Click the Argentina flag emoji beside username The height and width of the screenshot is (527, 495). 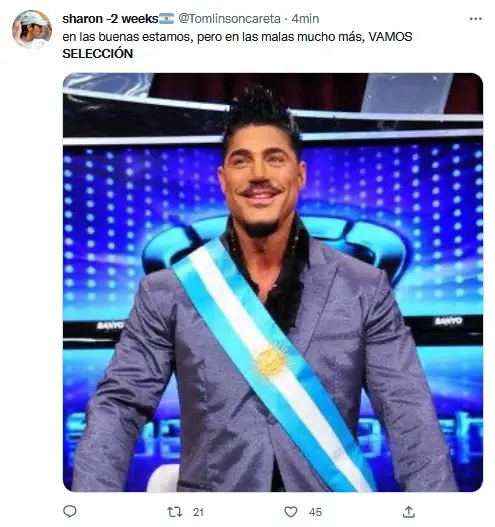click(x=166, y=18)
